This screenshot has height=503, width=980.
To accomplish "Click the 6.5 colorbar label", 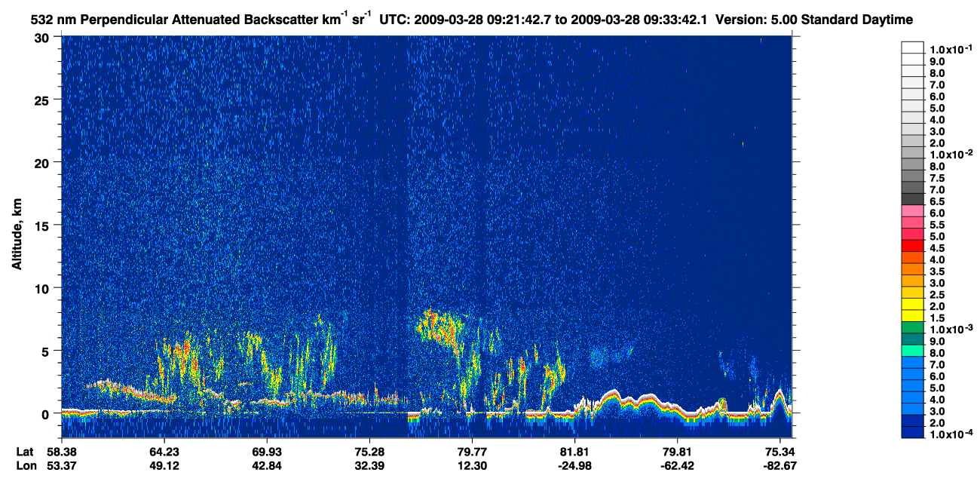I will pyautogui.click(x=937, y=201).
